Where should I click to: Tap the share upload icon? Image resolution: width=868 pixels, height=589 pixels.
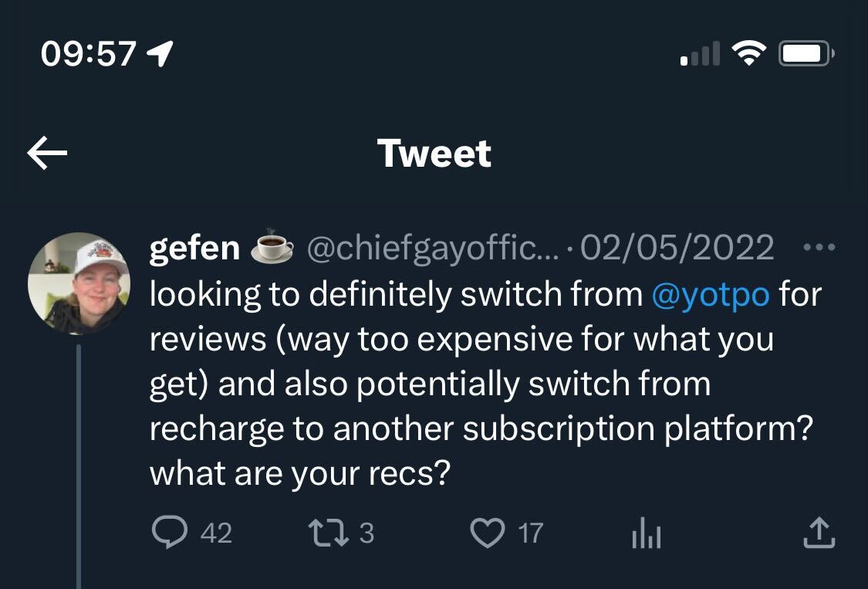[x=819, y=533]
